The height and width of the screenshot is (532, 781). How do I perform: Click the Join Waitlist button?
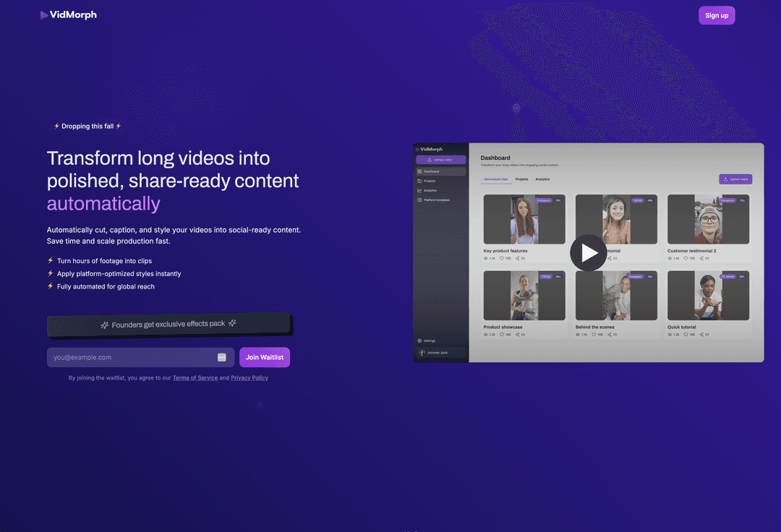(x=264, y=357)
